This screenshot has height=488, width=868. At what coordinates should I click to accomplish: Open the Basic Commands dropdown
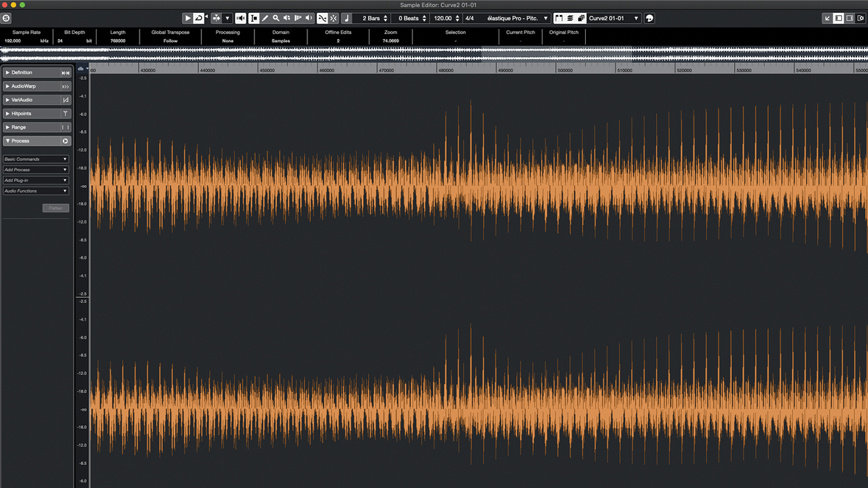36,158
